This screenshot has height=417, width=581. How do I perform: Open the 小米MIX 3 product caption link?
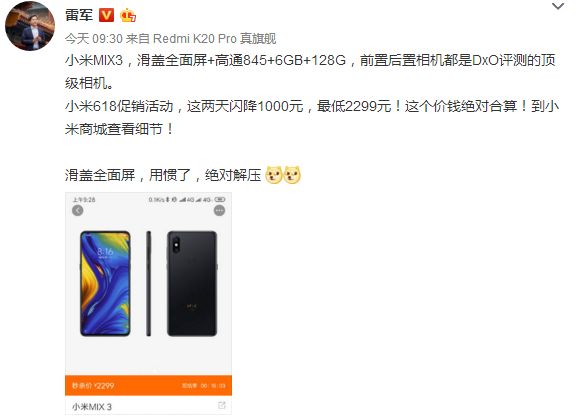point(92,407)
